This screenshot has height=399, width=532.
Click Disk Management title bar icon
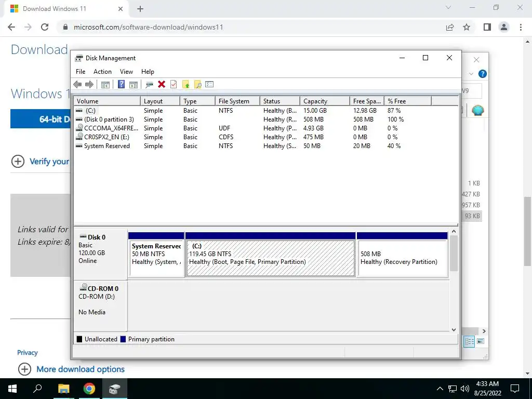click(x=79, y=58)
